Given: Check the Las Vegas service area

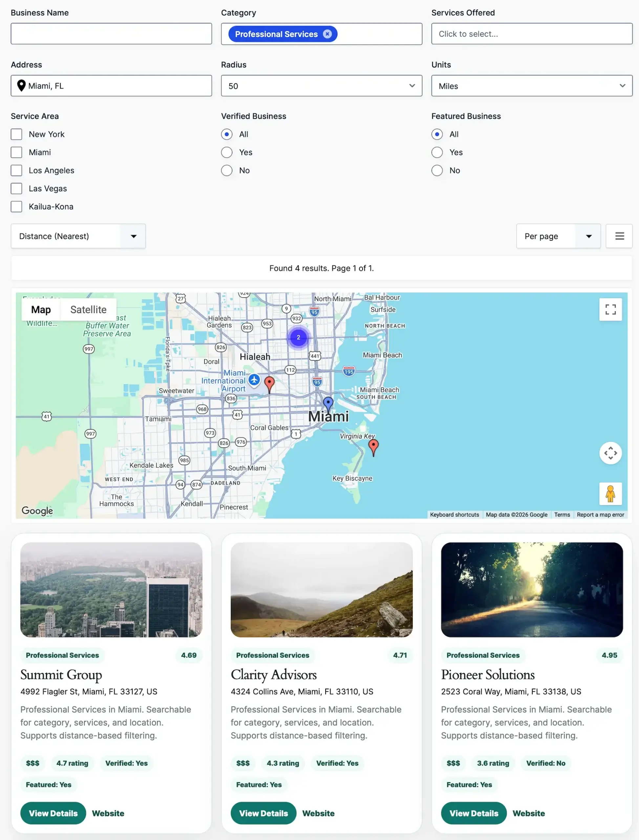Looking at the screenshot, I should point(16,189).
